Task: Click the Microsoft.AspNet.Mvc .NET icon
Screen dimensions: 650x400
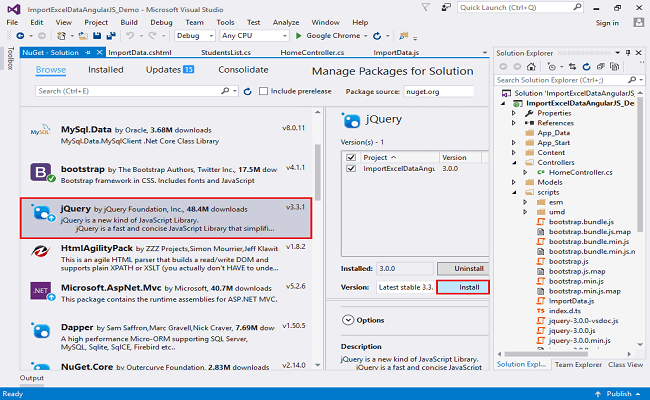Action: (42, 291)
